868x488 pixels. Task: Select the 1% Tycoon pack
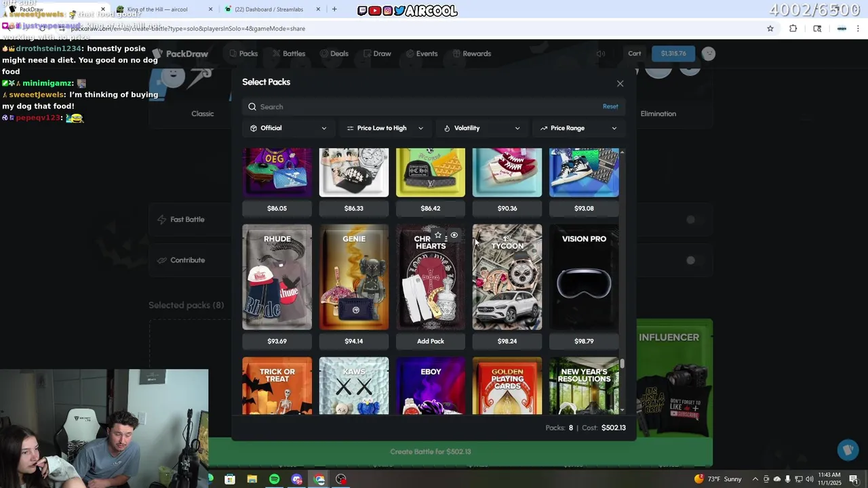click(x=507, y=277)
